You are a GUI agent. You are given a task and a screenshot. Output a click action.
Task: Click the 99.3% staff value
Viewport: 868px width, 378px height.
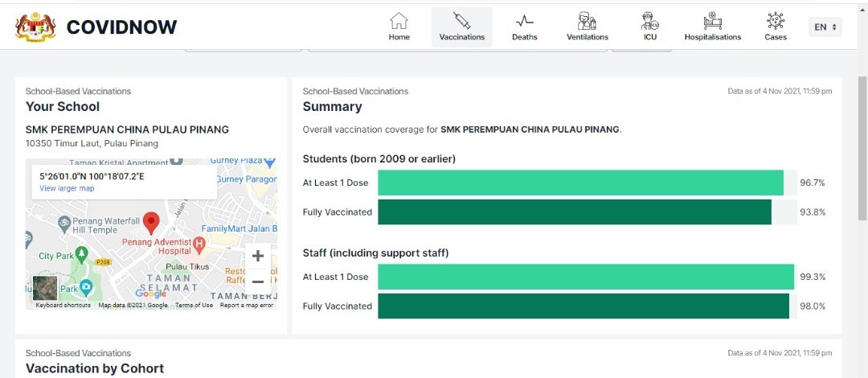[x=812, y=277]
